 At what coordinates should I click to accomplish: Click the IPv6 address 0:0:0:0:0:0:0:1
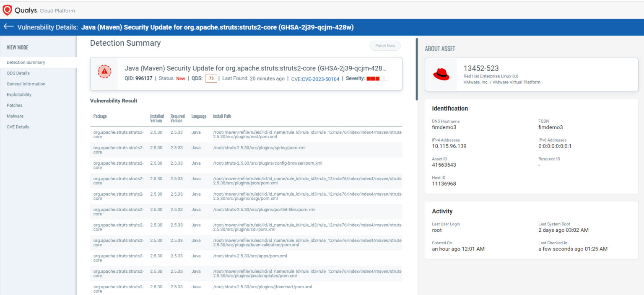(555, 146)
